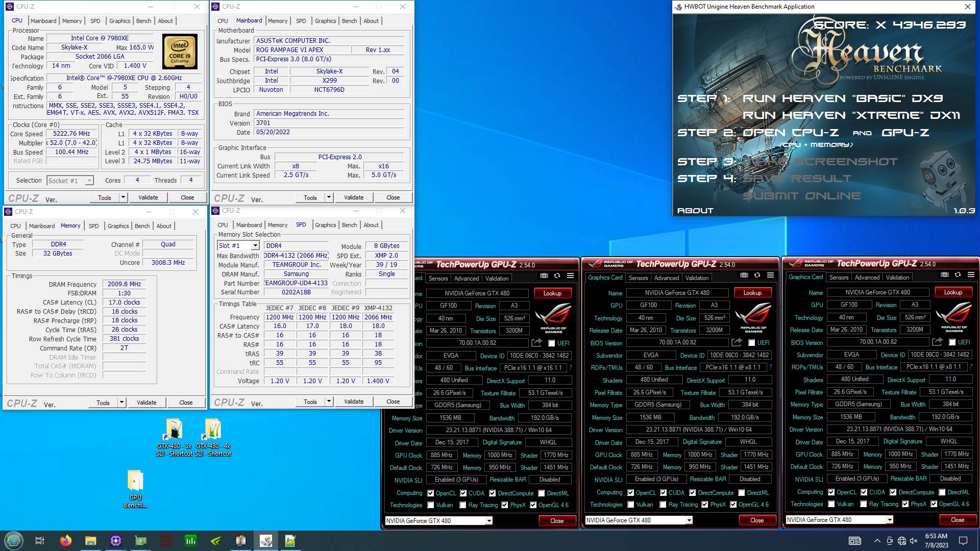
Task: Toggle OpenCL checkbox in middle GPU-Z window
Action: [x=631, y=493]
